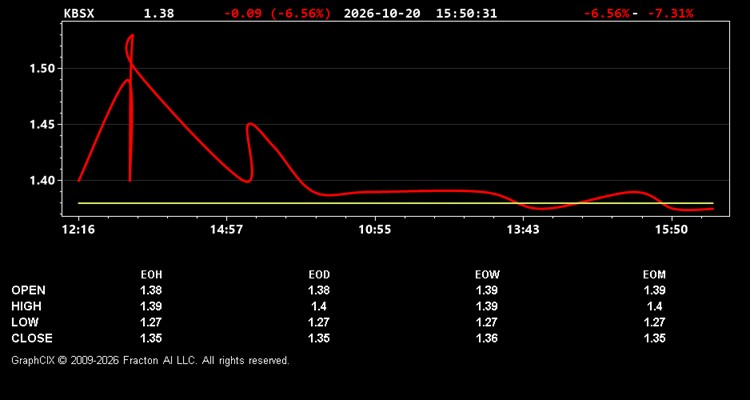750x400 pixels.
Task: Click the LOW value in EOD column
Action: click(319, 322)
